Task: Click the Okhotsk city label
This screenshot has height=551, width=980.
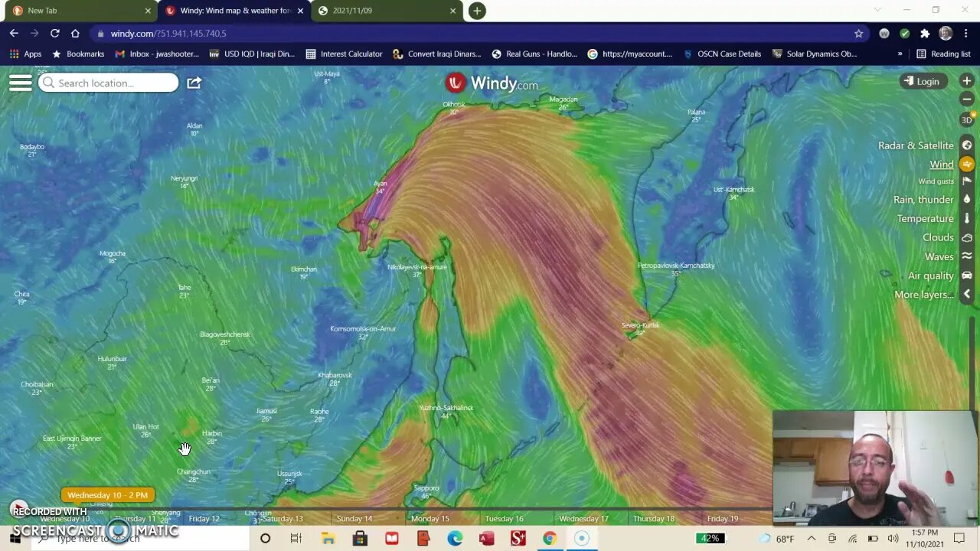Action: (454, 104)
